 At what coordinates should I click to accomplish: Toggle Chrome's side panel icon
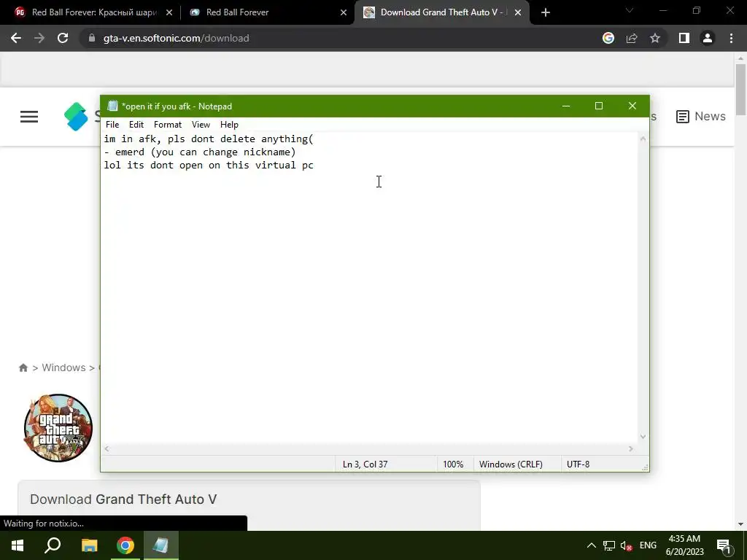pos(684,38)
